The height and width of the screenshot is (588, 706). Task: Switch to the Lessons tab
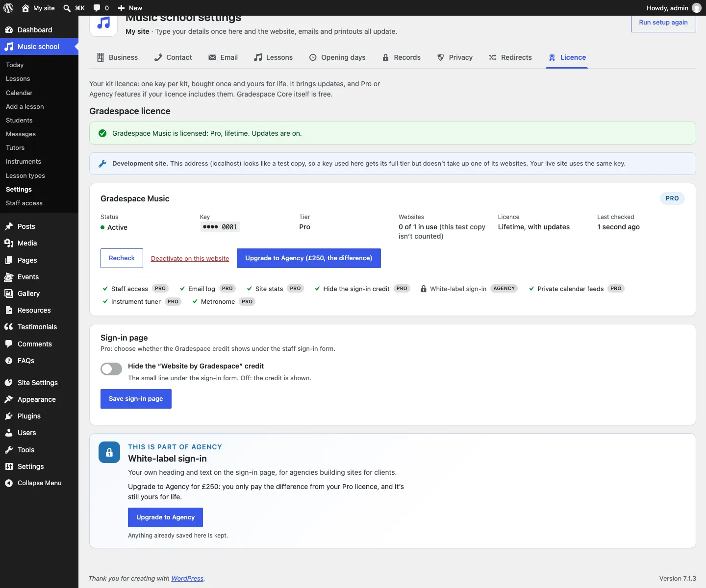(x=273, y=57)
